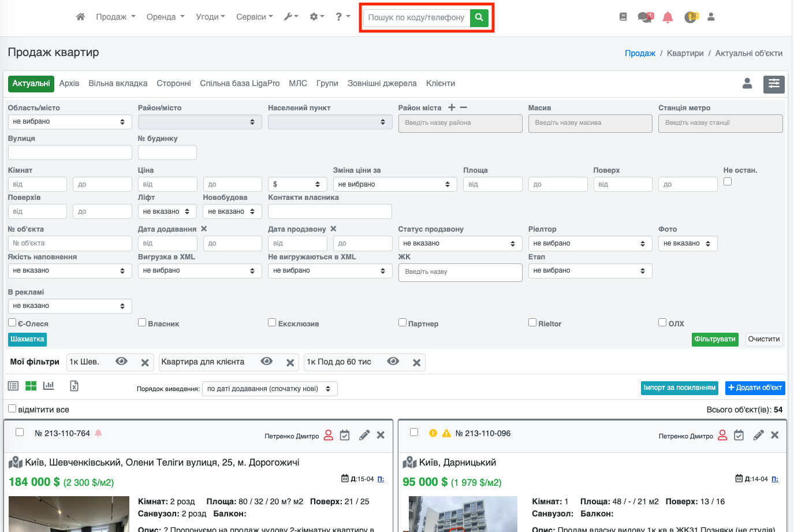The width and height of the screenshot is (794, 532).
Task: Switch to the Архів tab
Action: pos(69,84)
